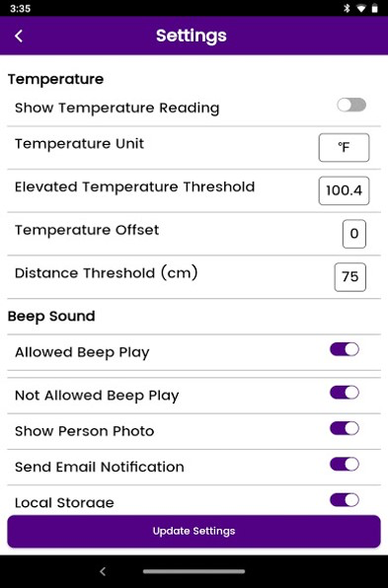
Task: Edit the Elevated Temperature Threshold 100.4 field
Action: pyautogui.click(x=345, y=190)
